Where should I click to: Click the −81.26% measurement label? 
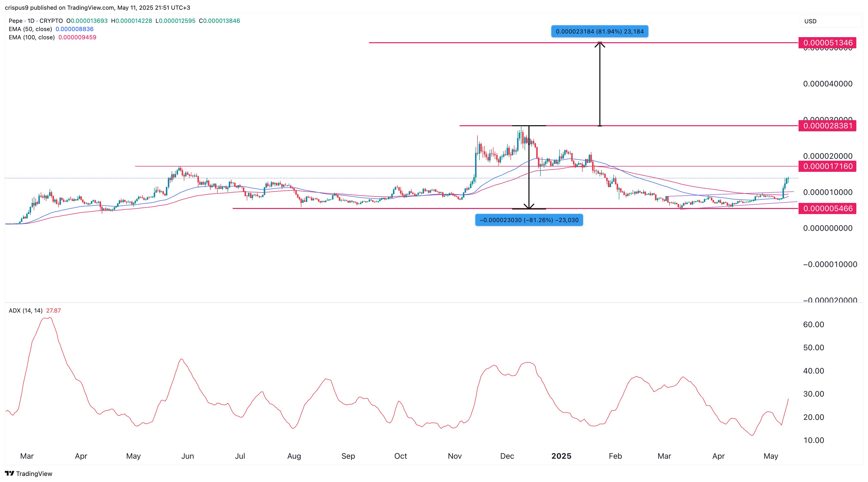point(529,220)
